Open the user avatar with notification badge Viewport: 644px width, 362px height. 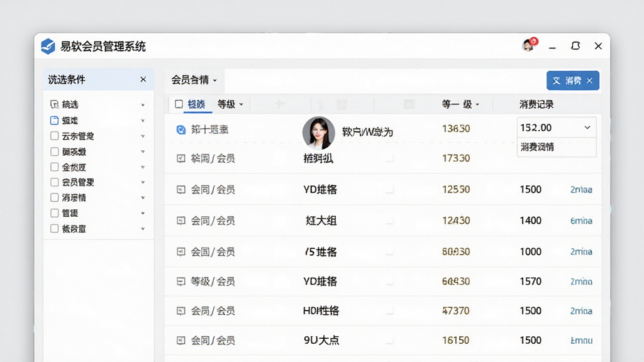(x=530, y=45)
